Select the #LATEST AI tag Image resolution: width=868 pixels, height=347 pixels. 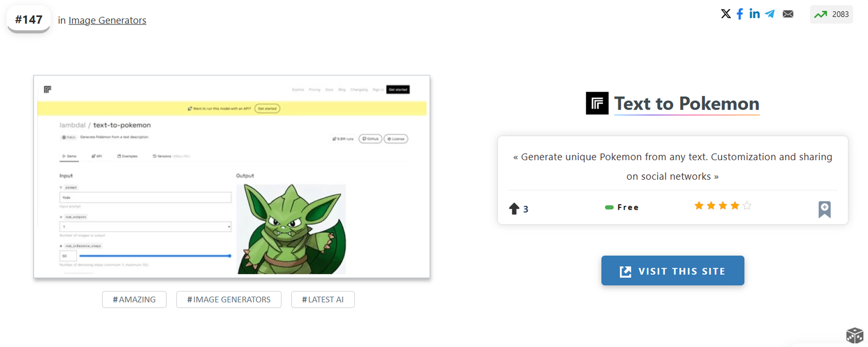(x=323, y=300)
